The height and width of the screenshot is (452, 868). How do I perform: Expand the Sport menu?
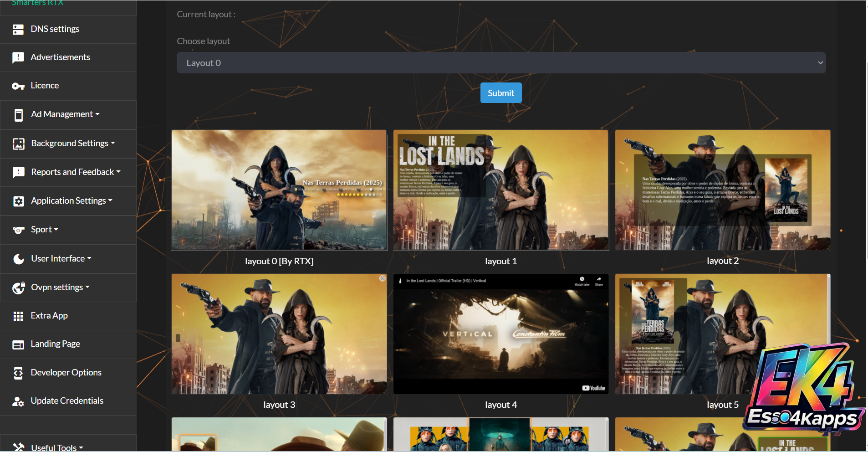click(44, 230)
